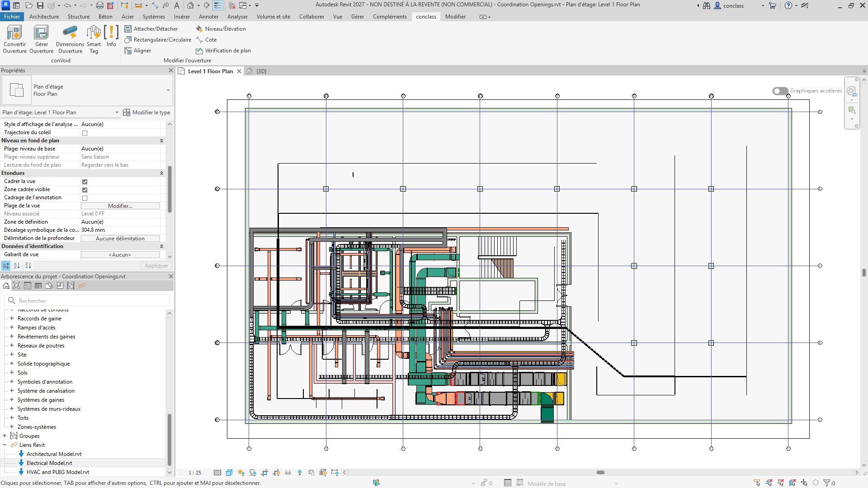This screenshot has height=488, width=868.
Task: Switch to the Architecture ribbon tab
Action: point(44,17)
